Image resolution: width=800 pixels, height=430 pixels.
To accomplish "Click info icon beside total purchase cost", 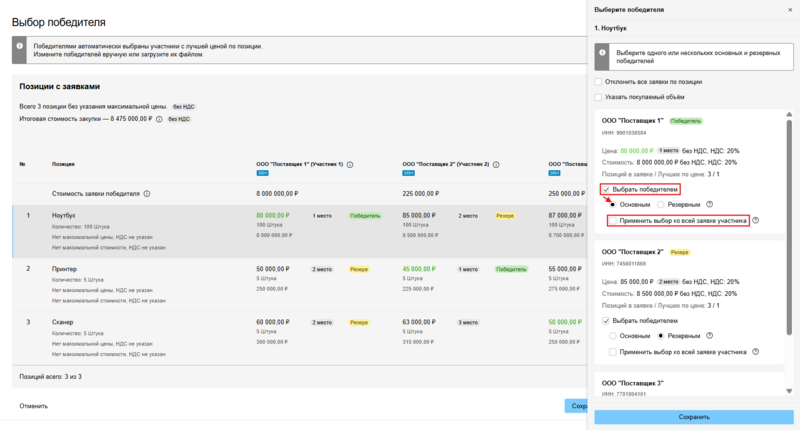I will point(160,119).
